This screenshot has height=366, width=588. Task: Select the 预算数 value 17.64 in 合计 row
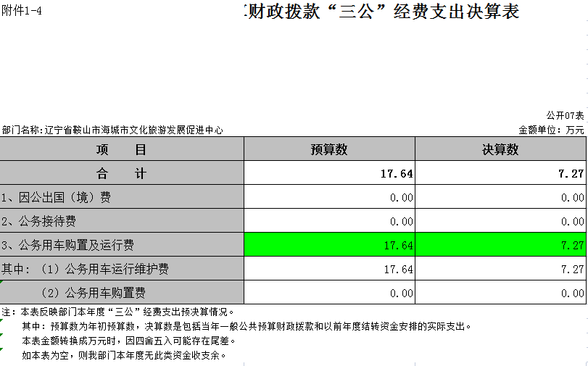(x=329, y=173)
